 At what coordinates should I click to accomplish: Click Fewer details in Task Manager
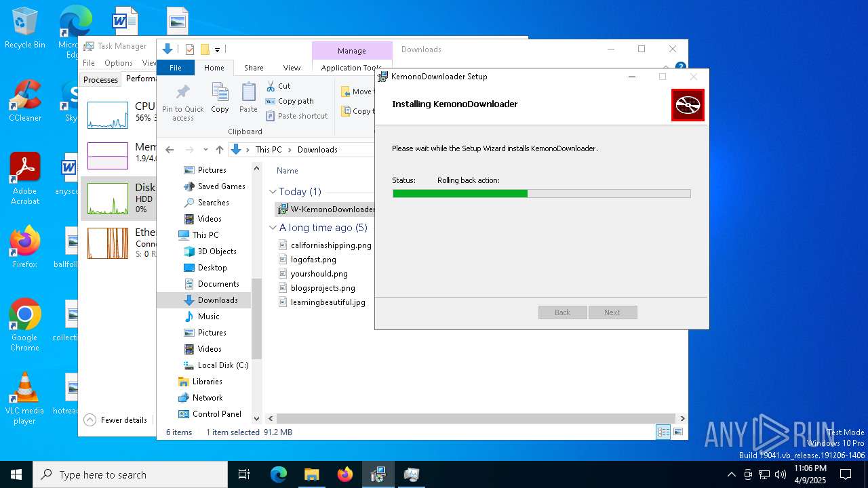pyautogui.click(x=116, y=420)
